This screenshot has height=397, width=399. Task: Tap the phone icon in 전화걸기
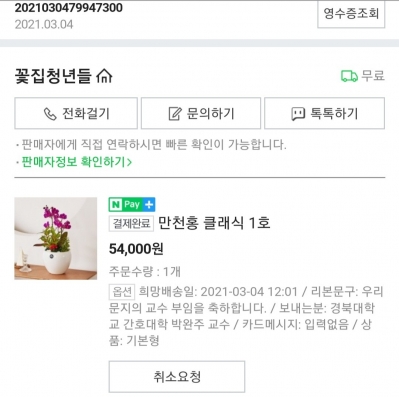click(50, 114)
